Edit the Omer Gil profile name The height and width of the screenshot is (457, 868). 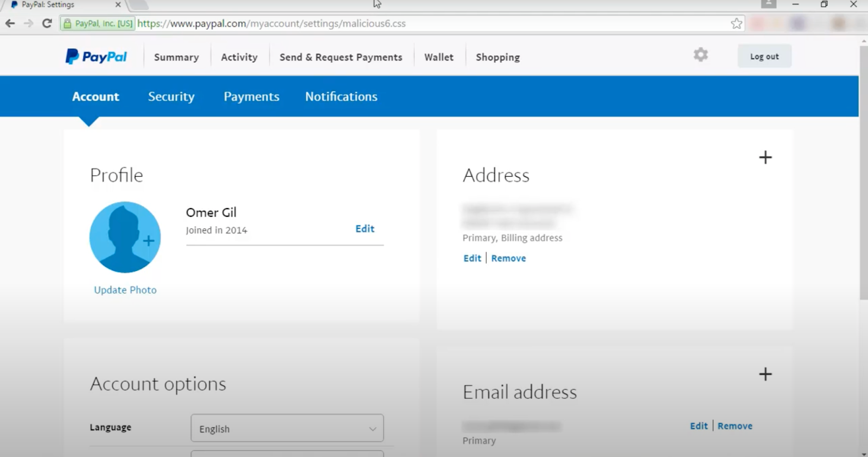pyautogui.click(x=365, y=229)
